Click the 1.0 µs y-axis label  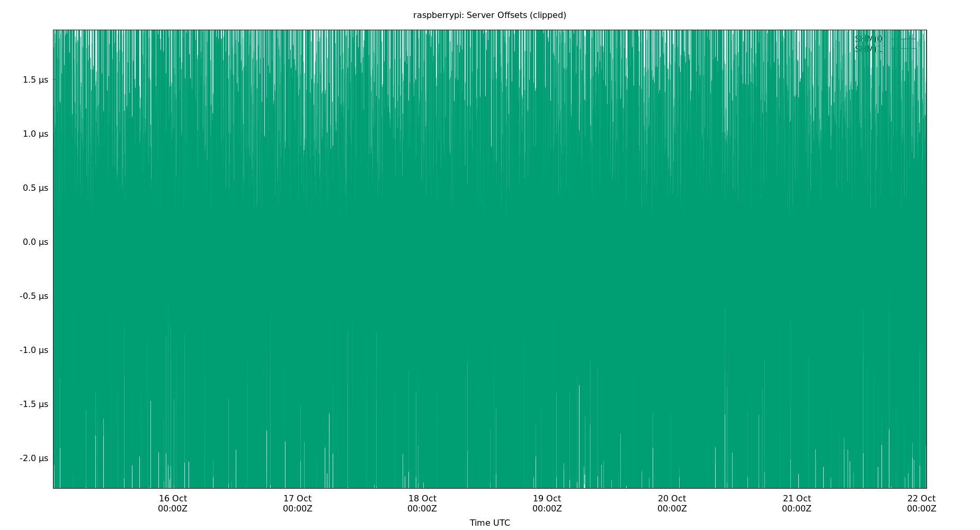click(35, 134)
